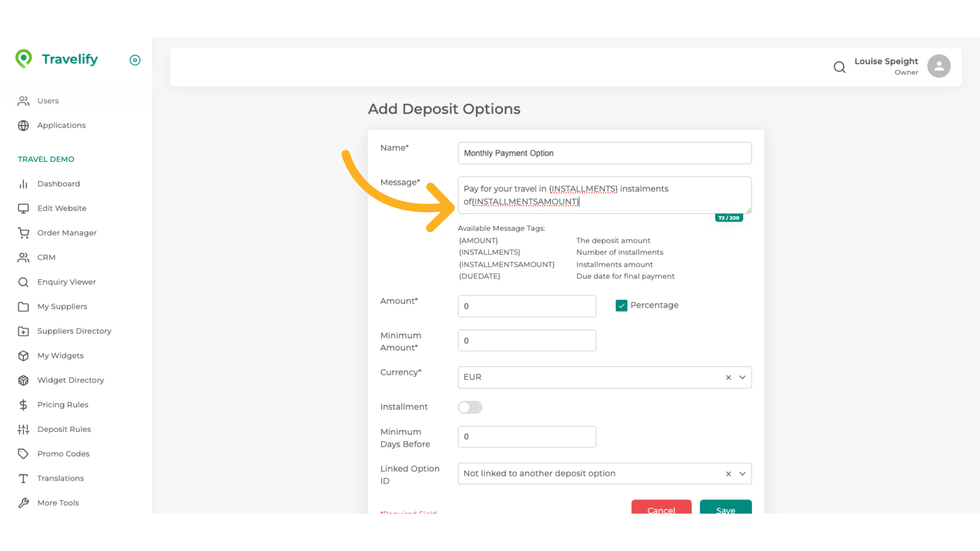Click the Cancel button
The image size is (980, 551).
pos(661,508)
